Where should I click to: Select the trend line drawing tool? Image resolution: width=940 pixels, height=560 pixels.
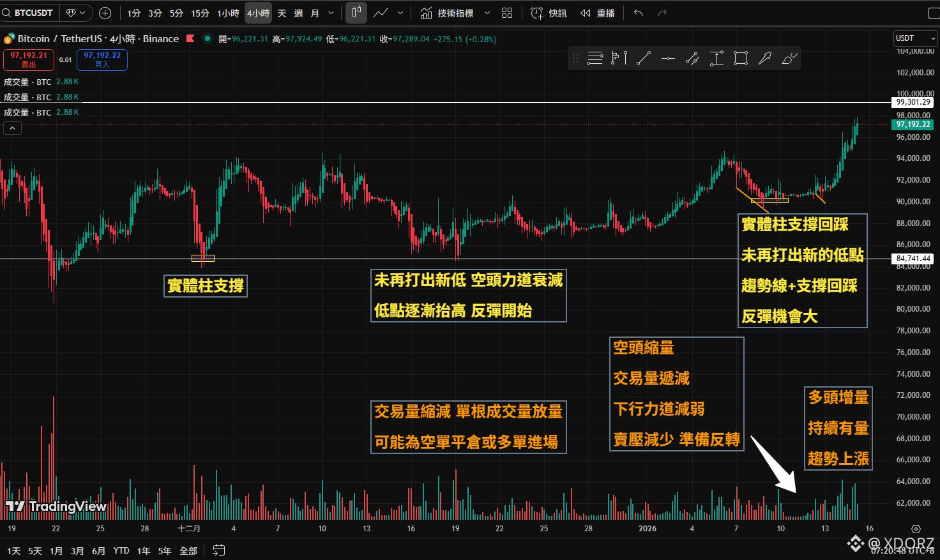[x=644, y=59]
